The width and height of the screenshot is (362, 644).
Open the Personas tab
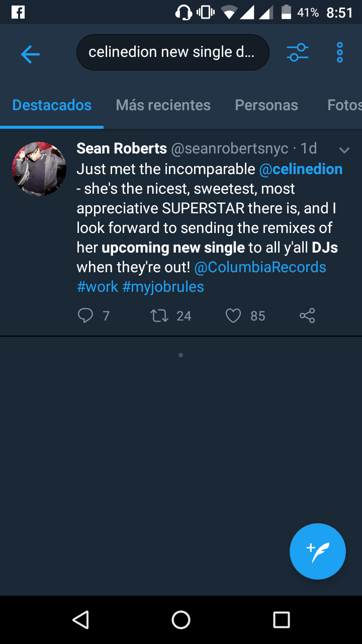coord(266,105)
